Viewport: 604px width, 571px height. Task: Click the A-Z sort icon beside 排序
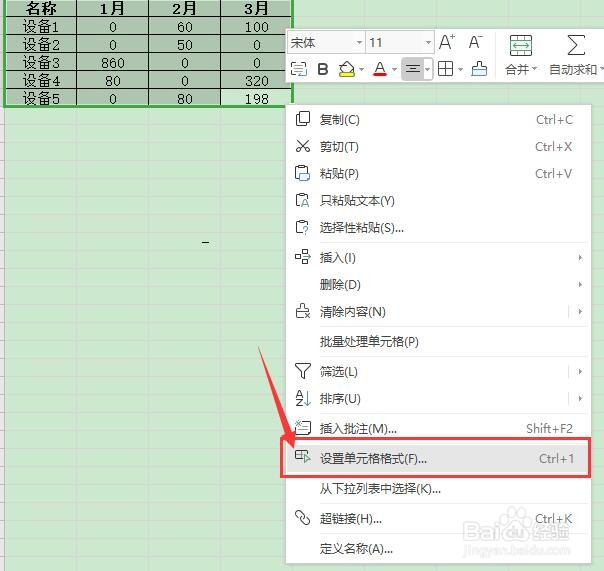click(x=302, y=398)
